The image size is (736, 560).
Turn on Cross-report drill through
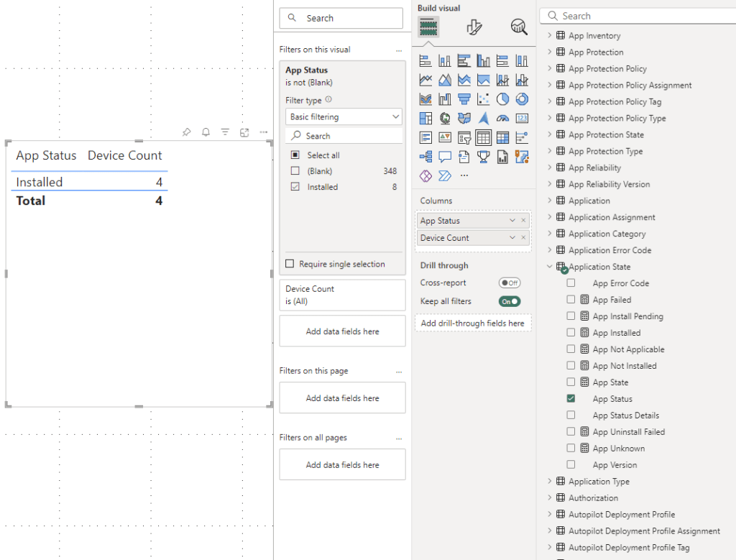[510, 283]
